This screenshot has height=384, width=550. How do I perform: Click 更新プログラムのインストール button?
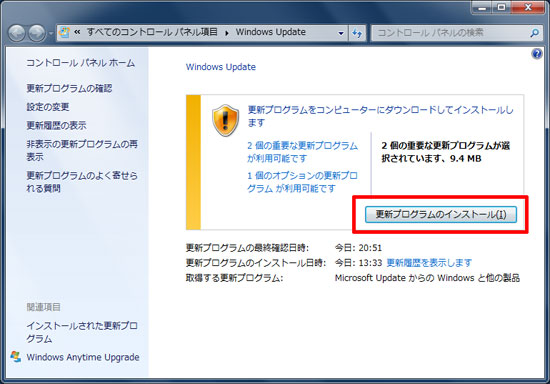point(441,214)
